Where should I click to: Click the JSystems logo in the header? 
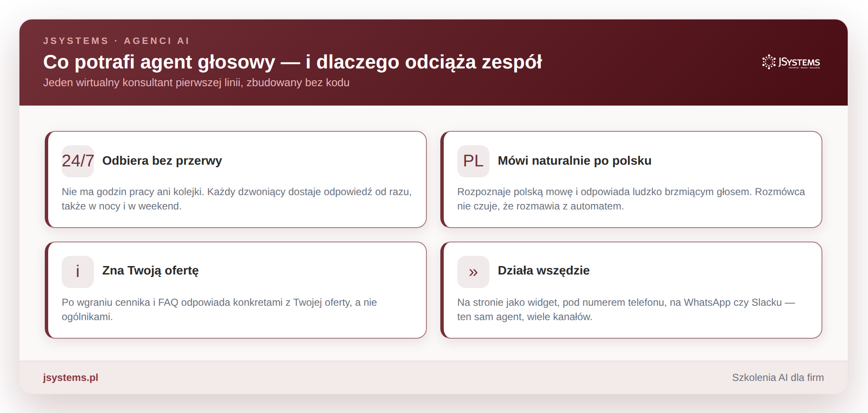[x=791, y=62]
